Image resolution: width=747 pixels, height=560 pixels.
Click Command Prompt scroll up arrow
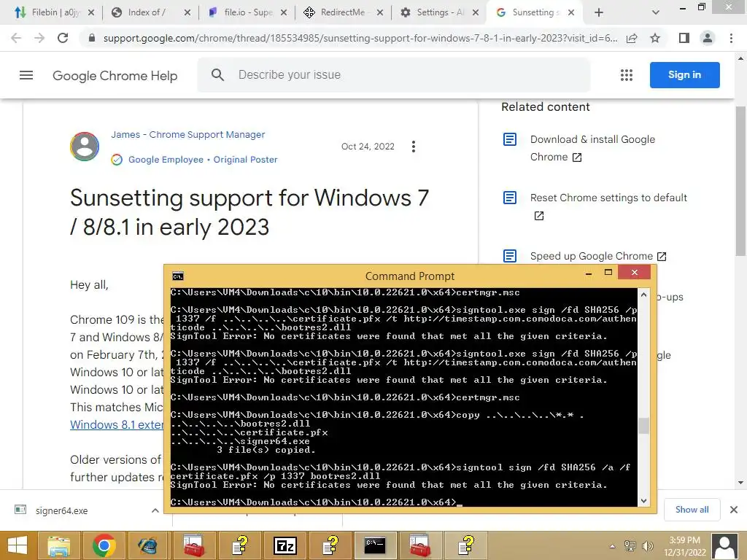click(643, 295)
